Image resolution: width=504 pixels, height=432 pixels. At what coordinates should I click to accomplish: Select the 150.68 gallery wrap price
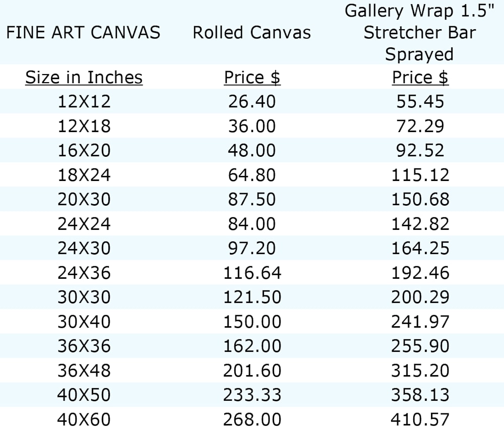click(420, 199)
